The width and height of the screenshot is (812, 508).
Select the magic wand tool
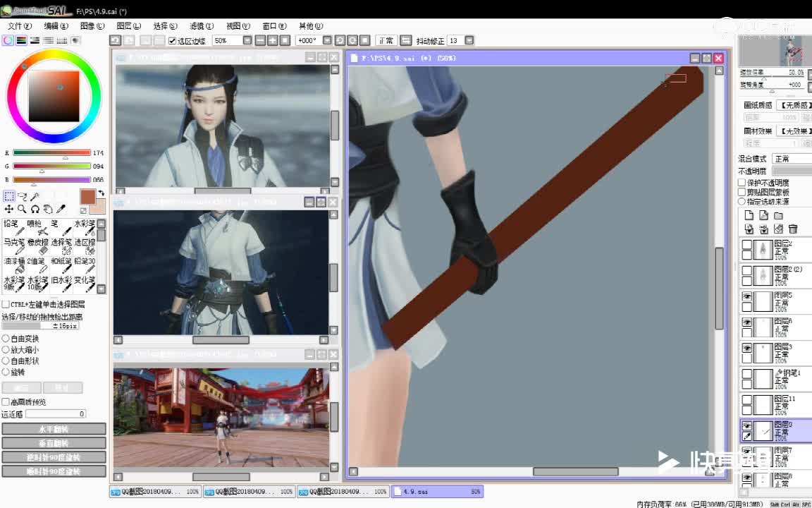(35, 197)
